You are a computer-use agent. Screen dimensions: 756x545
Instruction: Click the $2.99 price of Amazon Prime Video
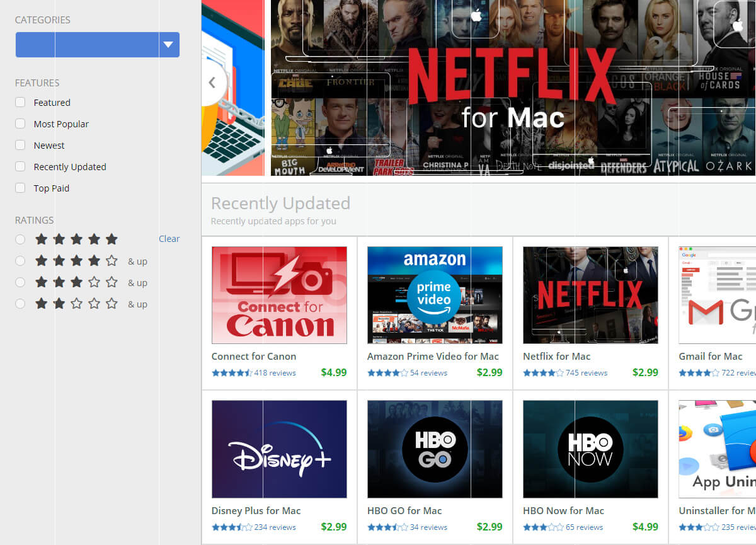point(490,372)
